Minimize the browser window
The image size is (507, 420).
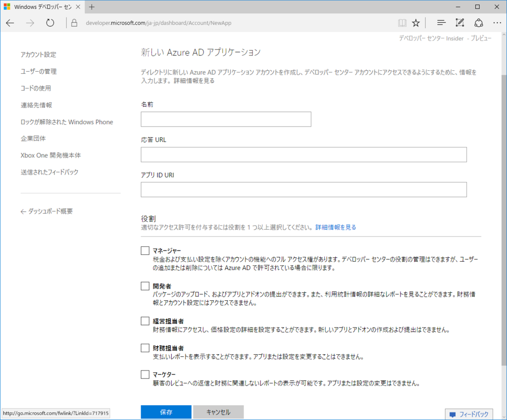tap(458, 7)
